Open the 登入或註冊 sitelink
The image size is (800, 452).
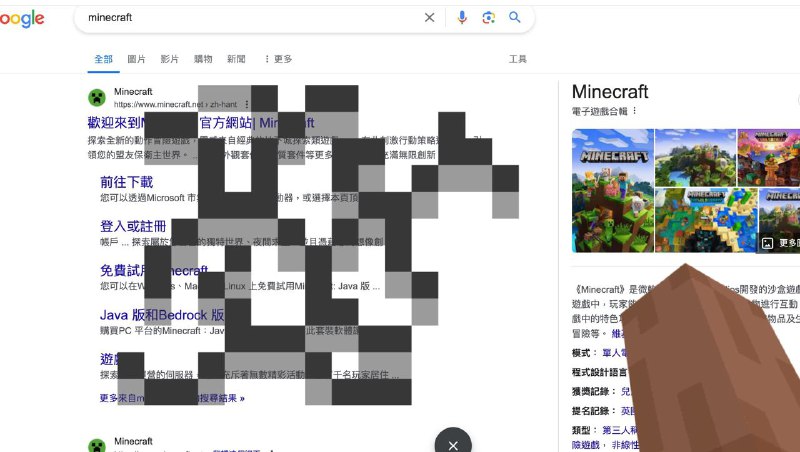(x=133, y=226)
